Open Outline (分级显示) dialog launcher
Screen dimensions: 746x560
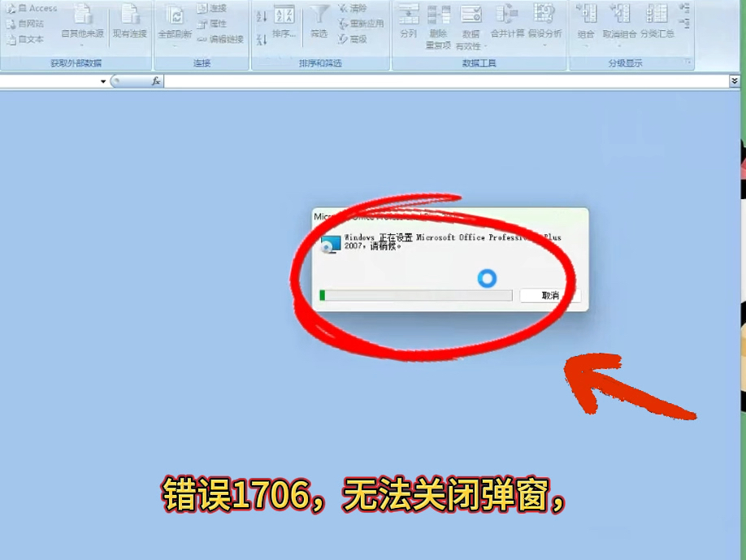click(x=687, y=62)
